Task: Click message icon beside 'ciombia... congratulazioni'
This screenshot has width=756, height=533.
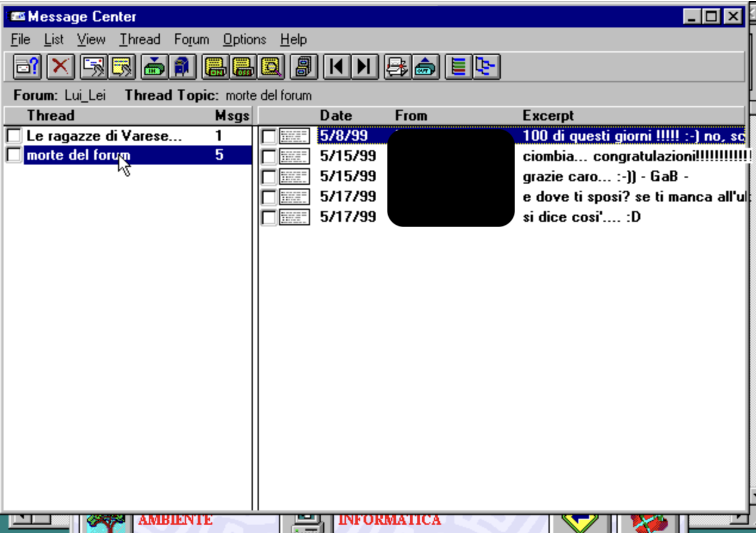Action: [x=295, y=157]
